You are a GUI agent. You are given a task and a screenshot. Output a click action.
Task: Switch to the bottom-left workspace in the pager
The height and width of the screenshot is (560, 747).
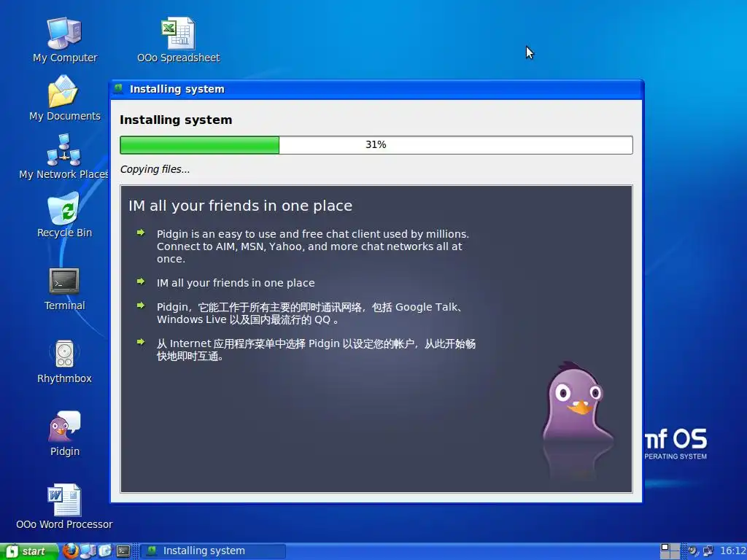[x=665, y=555]
